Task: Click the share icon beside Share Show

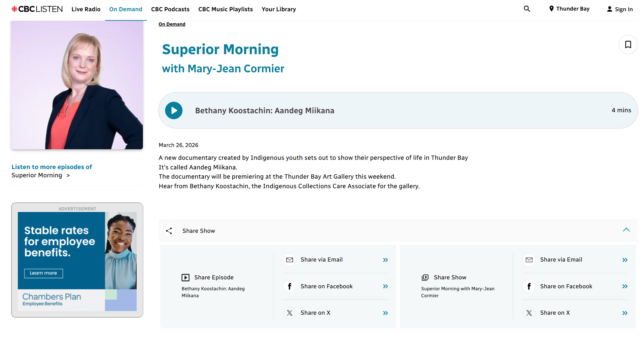Action: tap(169, 231)
